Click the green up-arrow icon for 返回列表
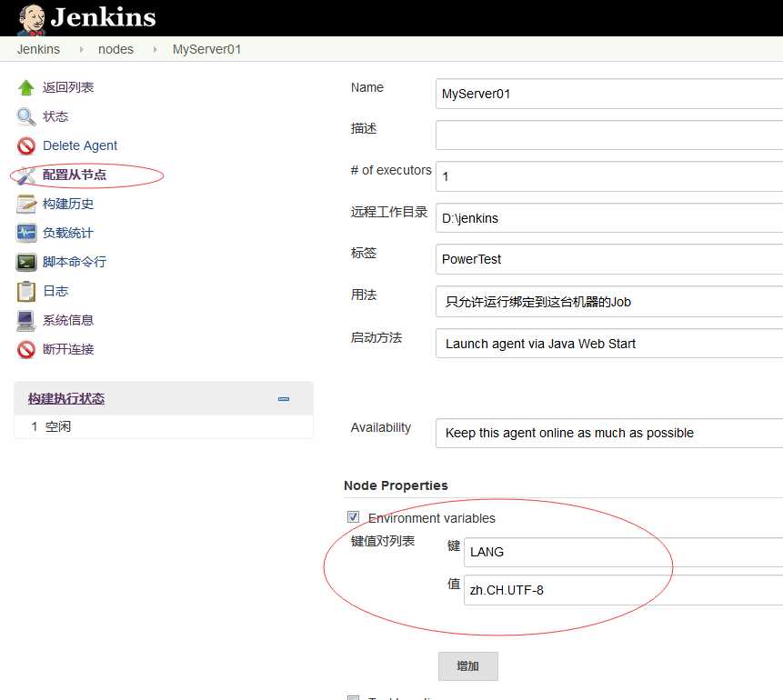The image size is (783, 700). pos(26,88)
